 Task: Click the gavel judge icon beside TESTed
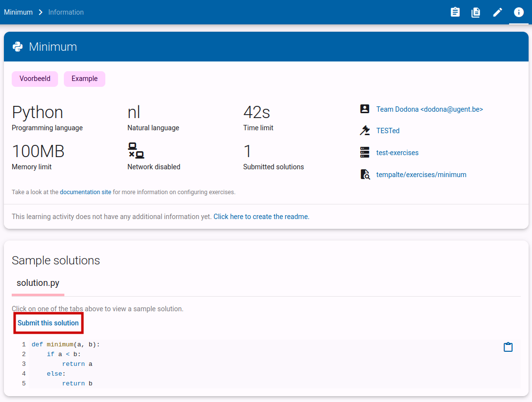365,130
